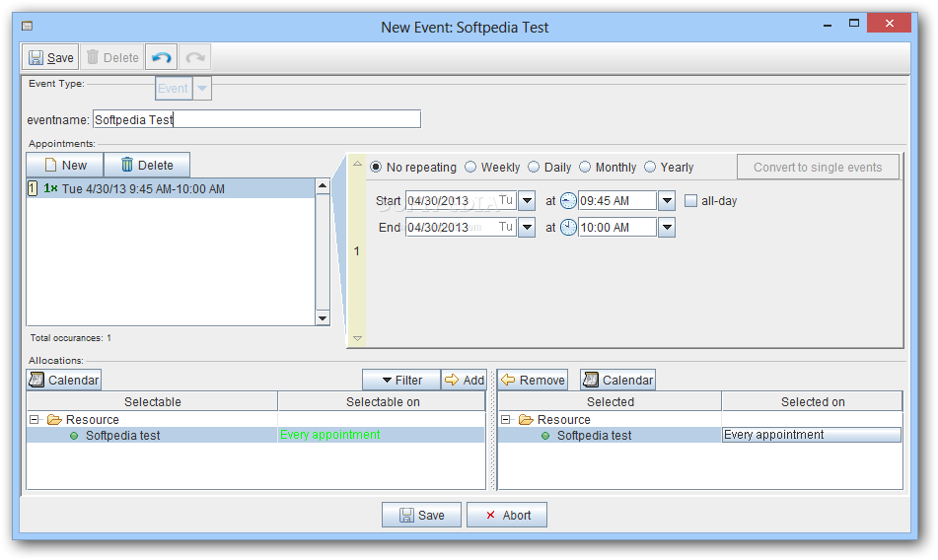Click the gray redo arrow icon
The image size is (938, 560).
tap(195, 57)
